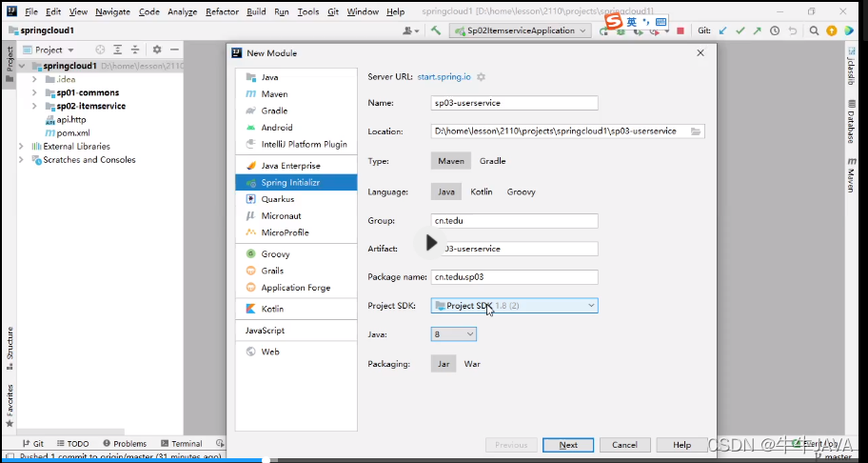Expand Scratches and Consoles node
This screenshot has height=463, width=868.
(x=21, y=159)
